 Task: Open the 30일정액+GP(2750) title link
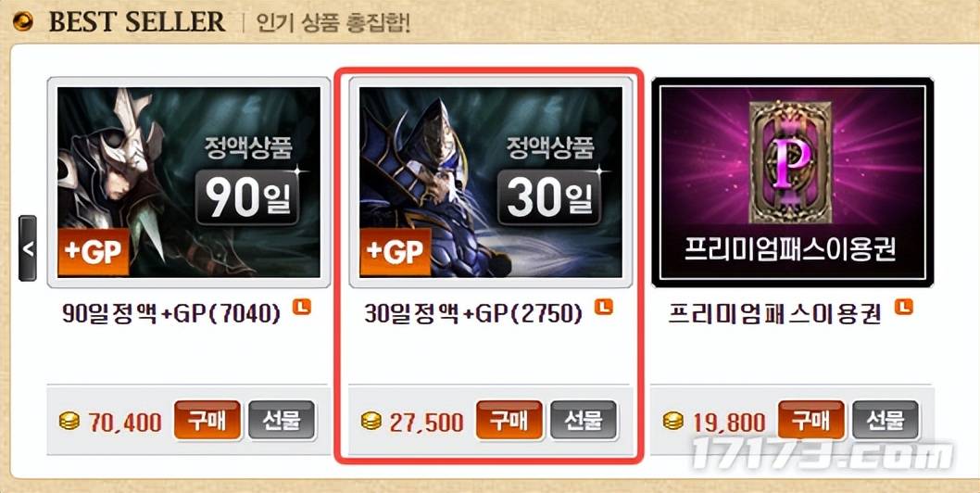click(473, 313)
